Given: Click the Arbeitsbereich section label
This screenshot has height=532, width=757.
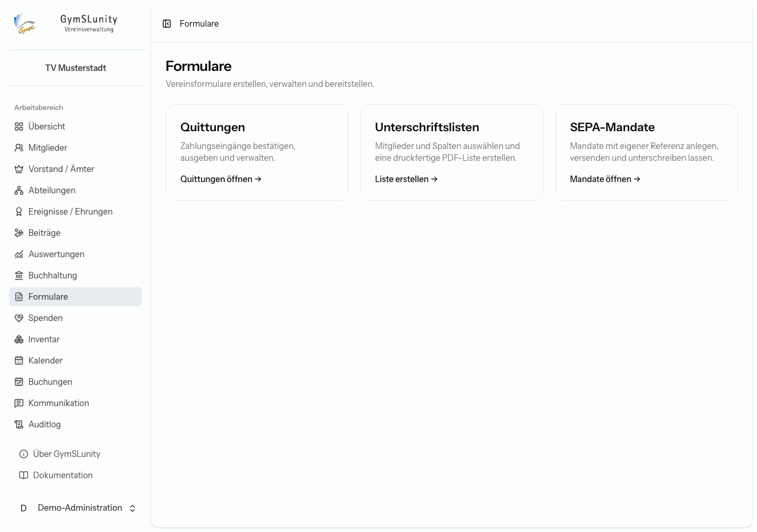Looking at the screenshot, I should 38,108.
